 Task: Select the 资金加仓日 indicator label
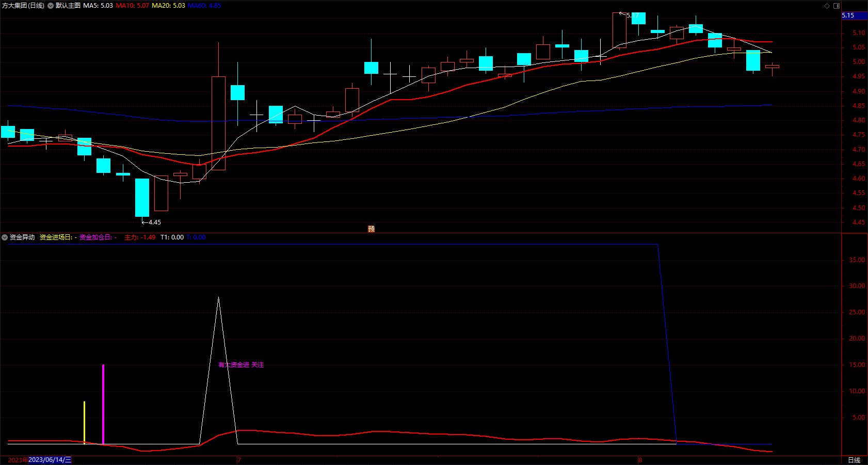coord(98,237)
